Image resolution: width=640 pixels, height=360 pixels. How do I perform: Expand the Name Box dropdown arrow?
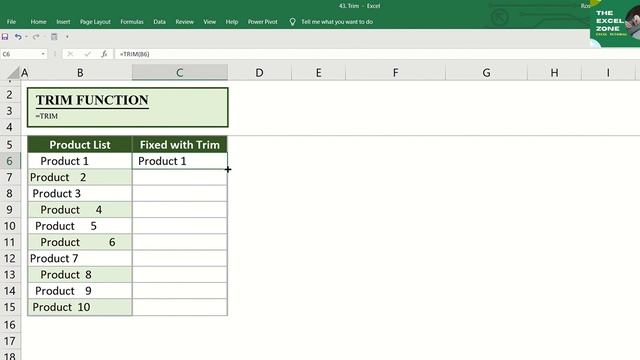click(43, 54)
